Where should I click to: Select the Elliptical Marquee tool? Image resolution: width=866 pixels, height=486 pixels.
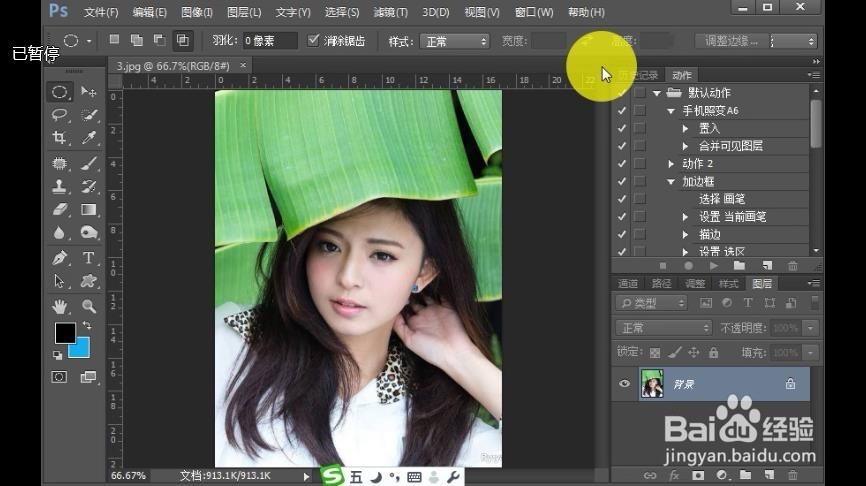[60, 92]
